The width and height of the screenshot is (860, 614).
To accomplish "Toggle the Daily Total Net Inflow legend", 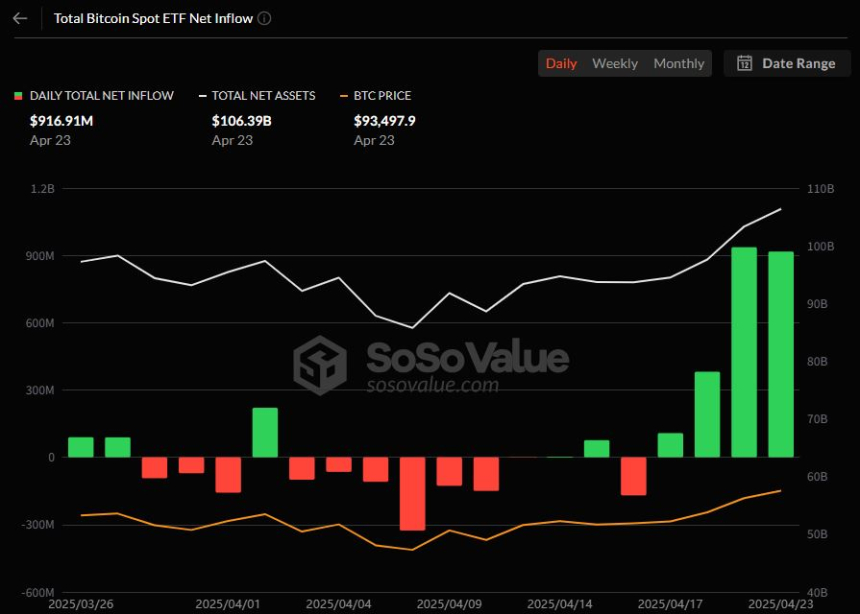I will [101, 96].
